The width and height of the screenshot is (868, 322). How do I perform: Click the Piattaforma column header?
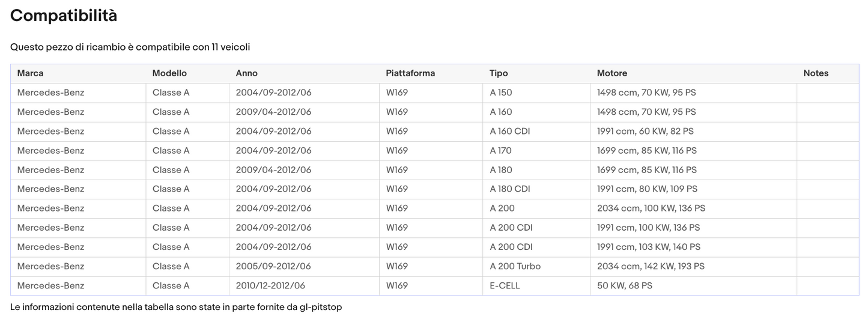pyautogui.click(x=410, y=73)
